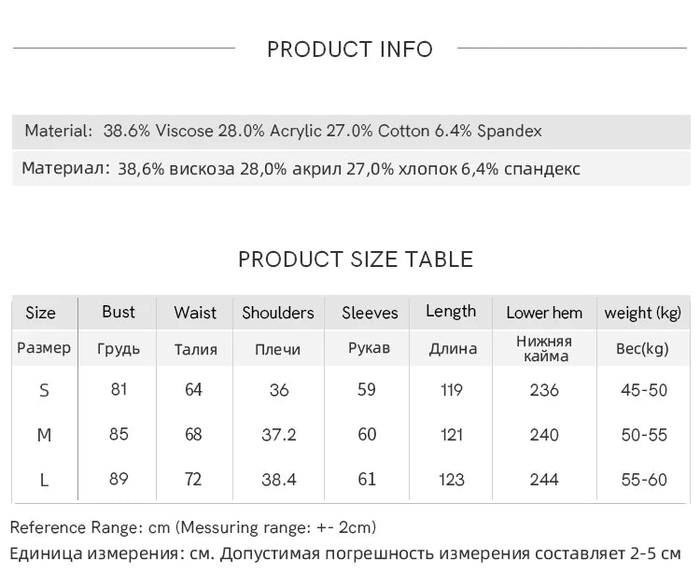Click the 45-50 weight range cell

[x=644, y=390]
